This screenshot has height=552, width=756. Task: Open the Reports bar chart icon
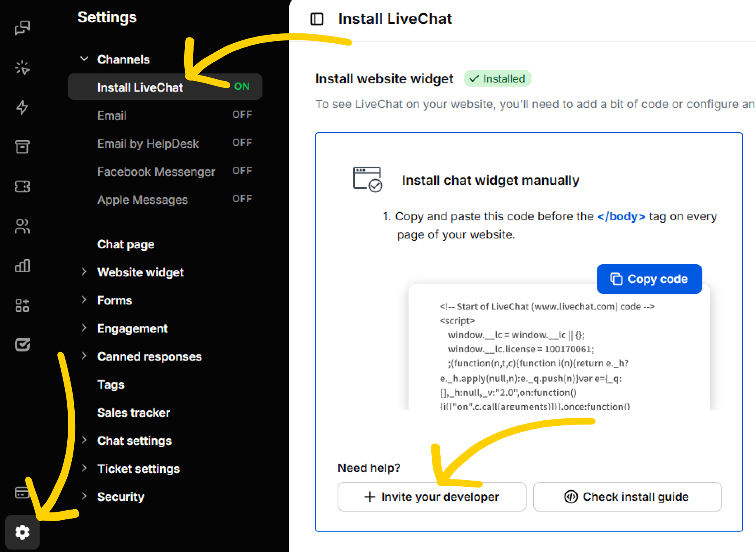click(x=22, y=266)
